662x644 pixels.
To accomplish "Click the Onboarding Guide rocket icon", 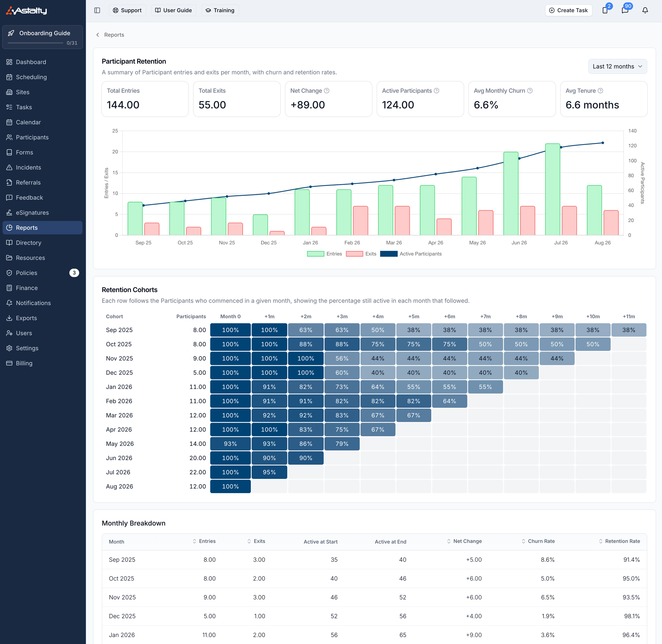I will 11,33.
